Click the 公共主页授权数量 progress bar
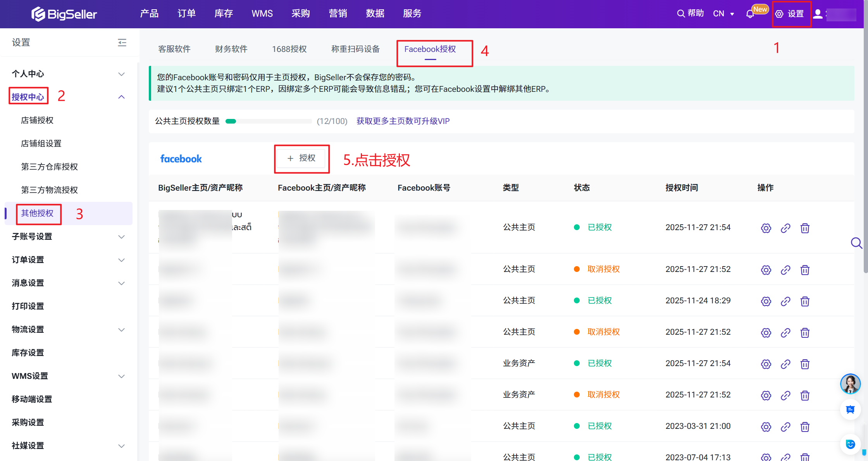 point(269,121)
